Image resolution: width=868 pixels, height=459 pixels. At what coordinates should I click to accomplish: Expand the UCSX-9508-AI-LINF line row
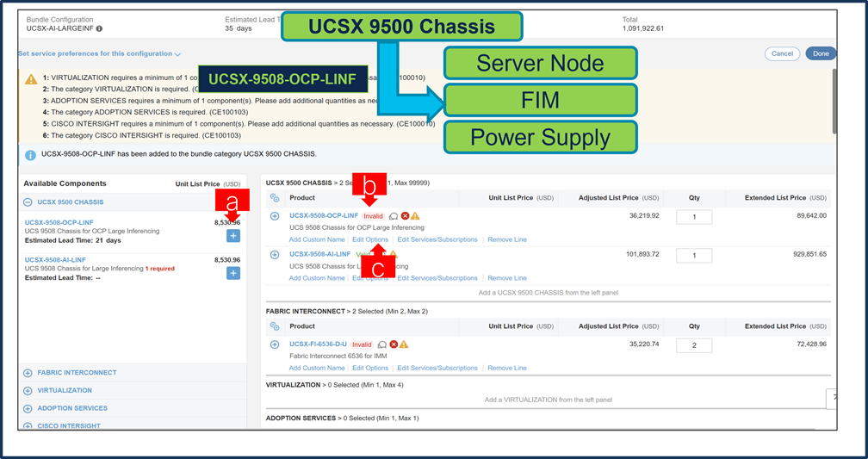[275, 255]
